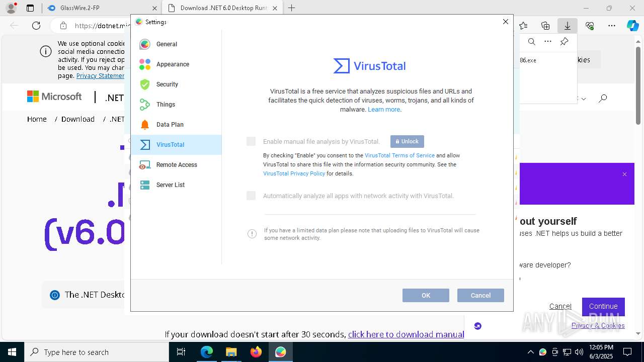Open Edge profile avatar icon
This screenshot has height=362, width=644.
[x=11, y=8]
